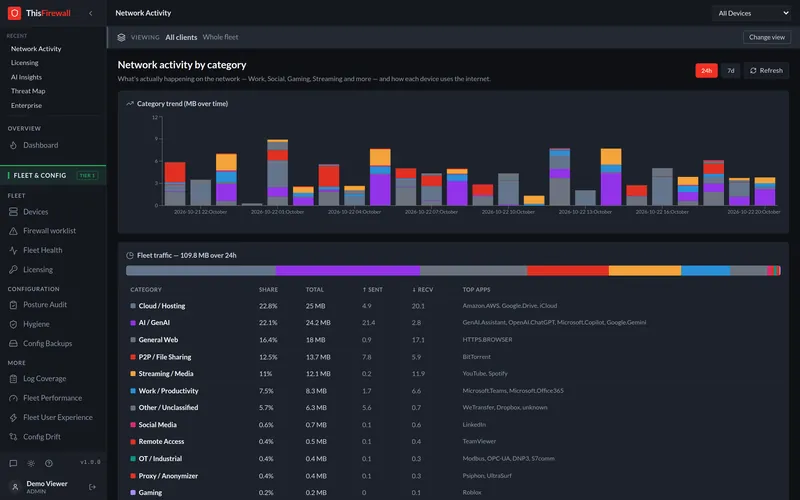This screenshot has width=800, height=500.
Task: Open Threat Map from the sidebar
Action: (28, 91)
